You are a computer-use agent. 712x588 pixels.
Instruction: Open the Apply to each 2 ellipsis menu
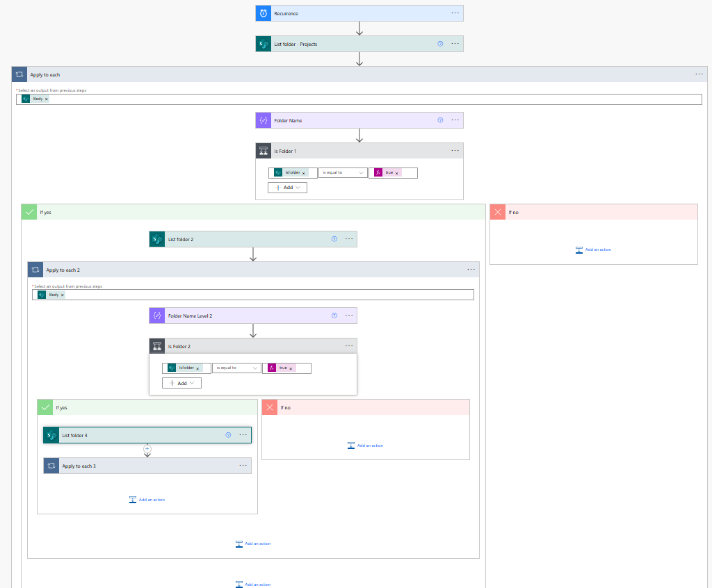[x=471, y=270]
